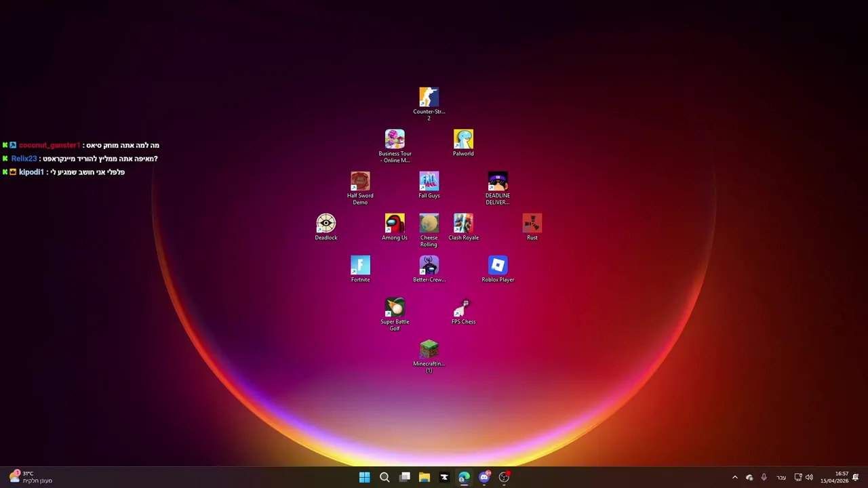Expand the hidden system tray icons chevron

(734, 477)
